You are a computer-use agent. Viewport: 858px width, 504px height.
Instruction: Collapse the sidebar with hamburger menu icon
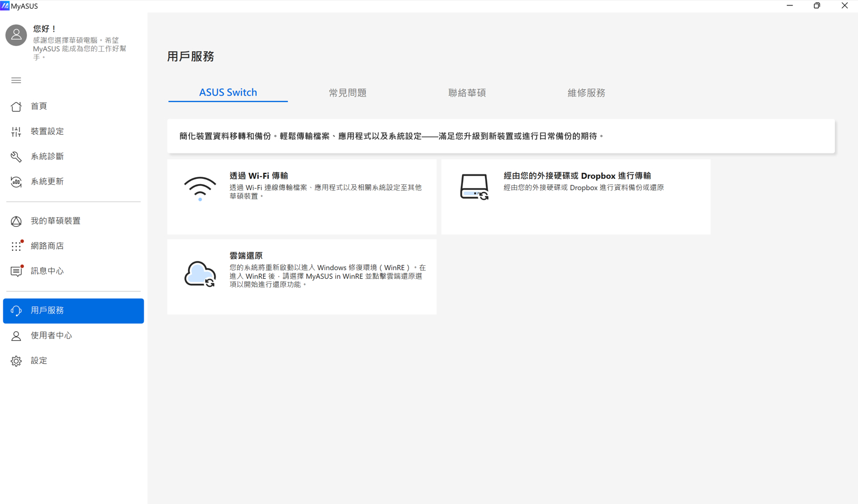point(16,80)
